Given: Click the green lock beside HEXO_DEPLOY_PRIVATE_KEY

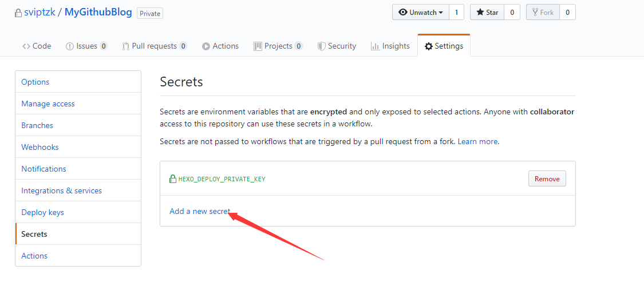Looking at the screenshot, I should pos(173,179).
